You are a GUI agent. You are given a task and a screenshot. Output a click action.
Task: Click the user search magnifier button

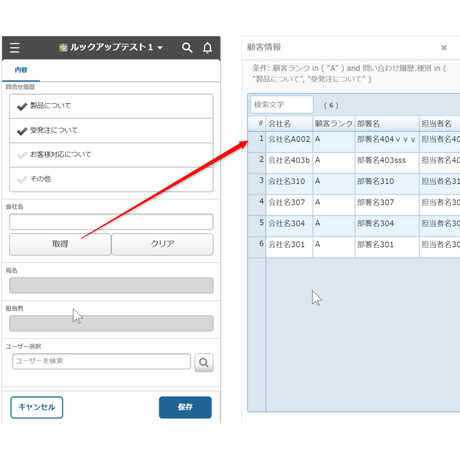click(x=204, y=362)
